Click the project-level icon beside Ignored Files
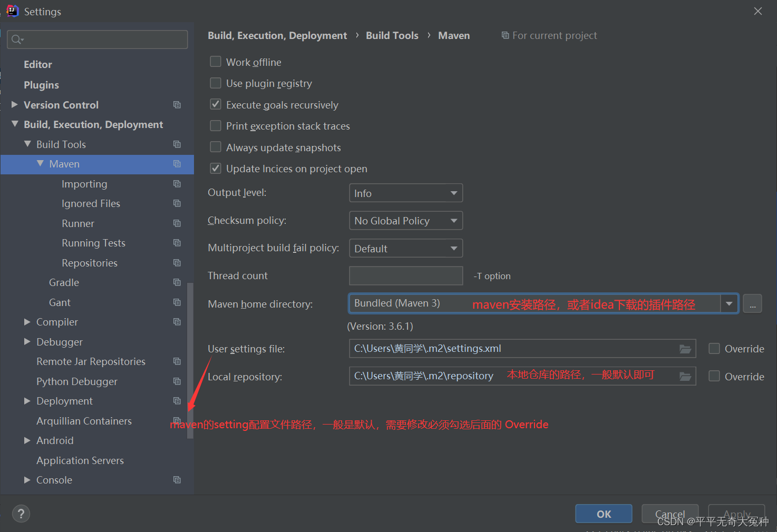The height and width of the screenshot is (532, 777). [177, 203]
